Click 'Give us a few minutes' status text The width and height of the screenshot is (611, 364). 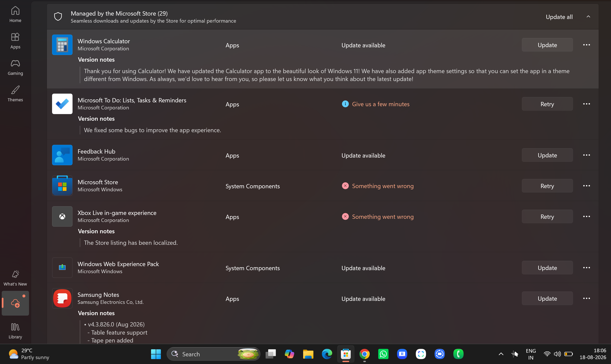tap(381, 104)
